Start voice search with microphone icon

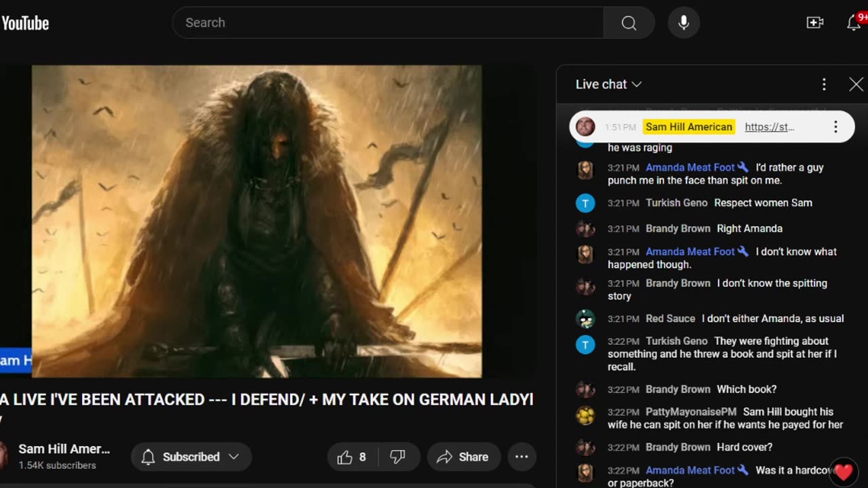(684, 22)
